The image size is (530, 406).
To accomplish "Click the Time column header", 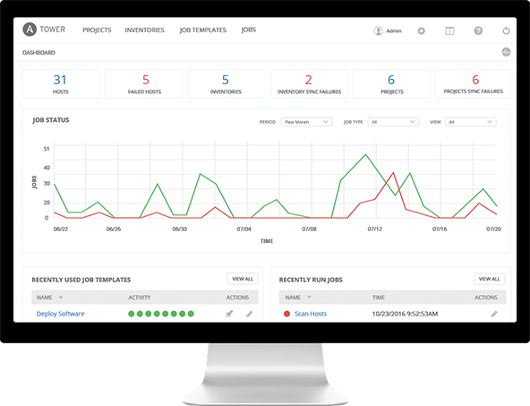I will click(379, 297).
